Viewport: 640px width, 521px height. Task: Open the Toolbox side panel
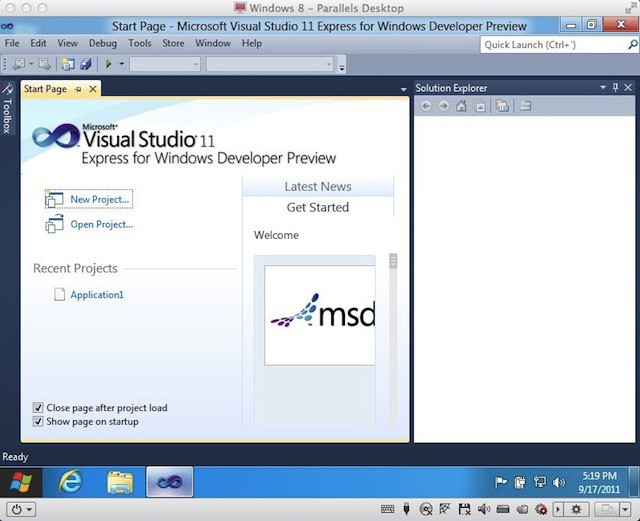8,108
